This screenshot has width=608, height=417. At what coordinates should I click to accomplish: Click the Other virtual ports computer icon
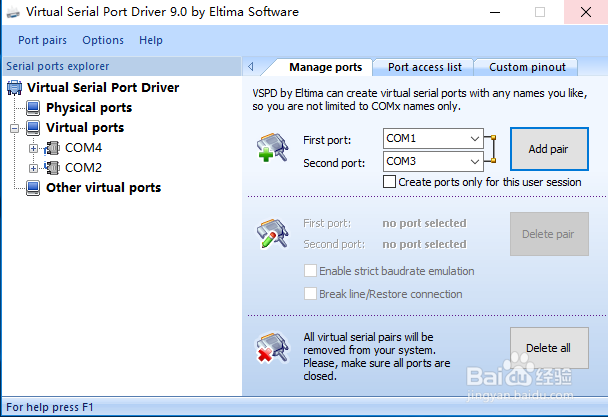[33, 188]
